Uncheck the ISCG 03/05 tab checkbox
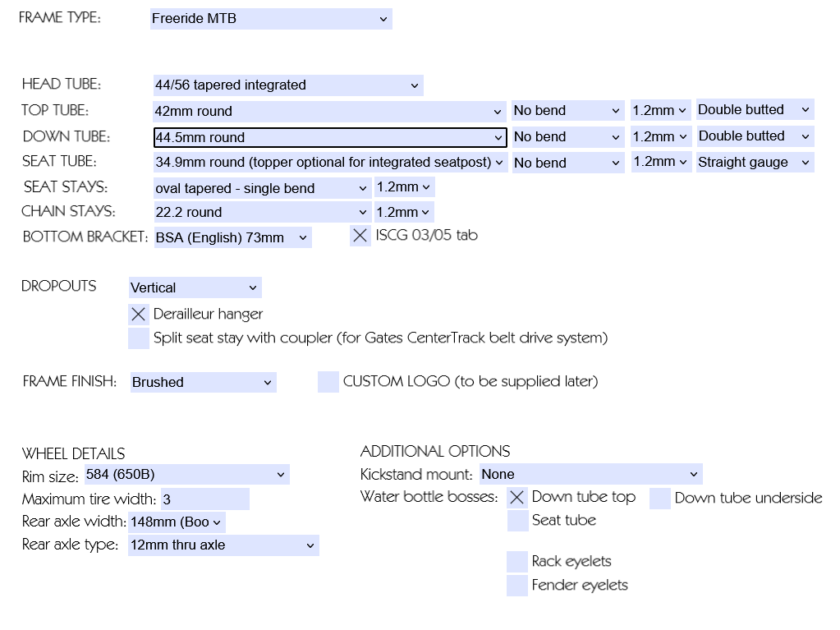840x630 pixels. pos(360,236)
